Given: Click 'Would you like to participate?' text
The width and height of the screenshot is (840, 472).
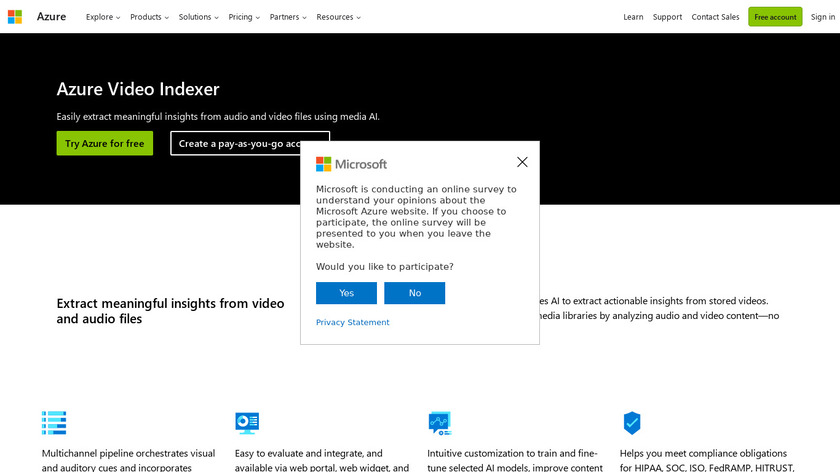Looking at the screenshot, I should (385, 266).
